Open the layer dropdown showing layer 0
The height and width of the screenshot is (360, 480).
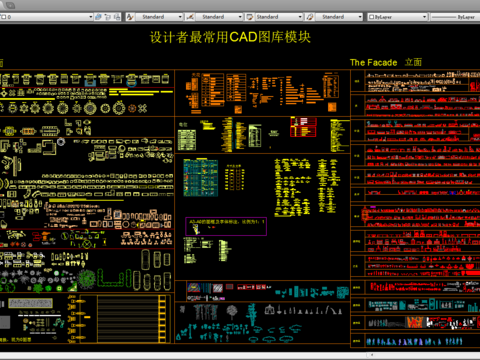(46, 17)
